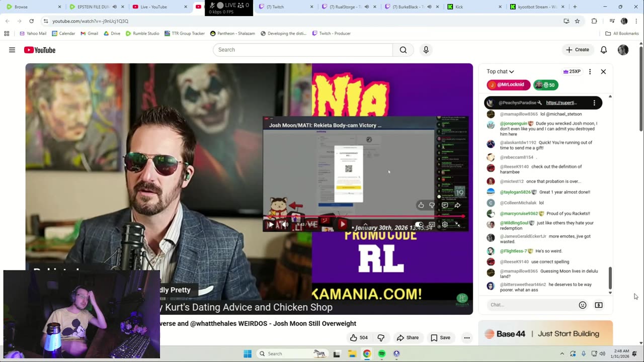Open File Explorer from the taskbar

coord(352,353)
